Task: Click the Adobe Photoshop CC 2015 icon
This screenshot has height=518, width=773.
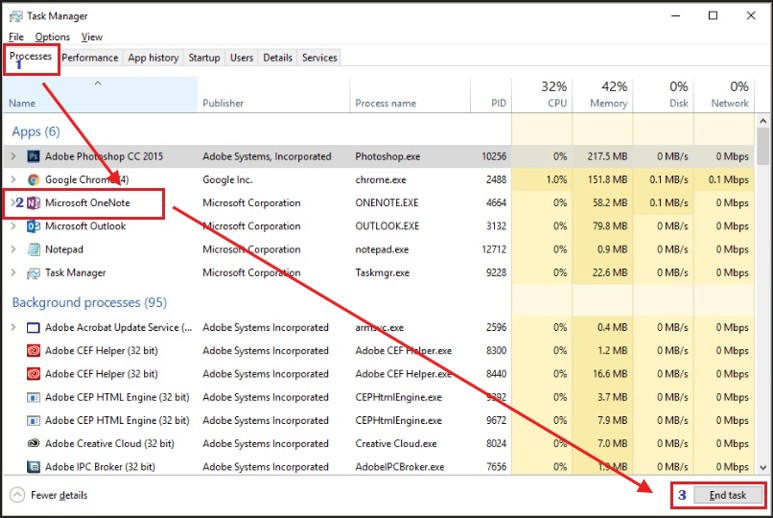Action: tap(33, 157)
